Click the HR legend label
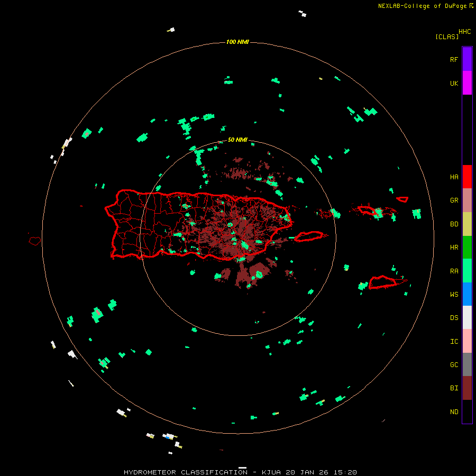Screen dimensions: 476x476 click(x=454, y=248)
